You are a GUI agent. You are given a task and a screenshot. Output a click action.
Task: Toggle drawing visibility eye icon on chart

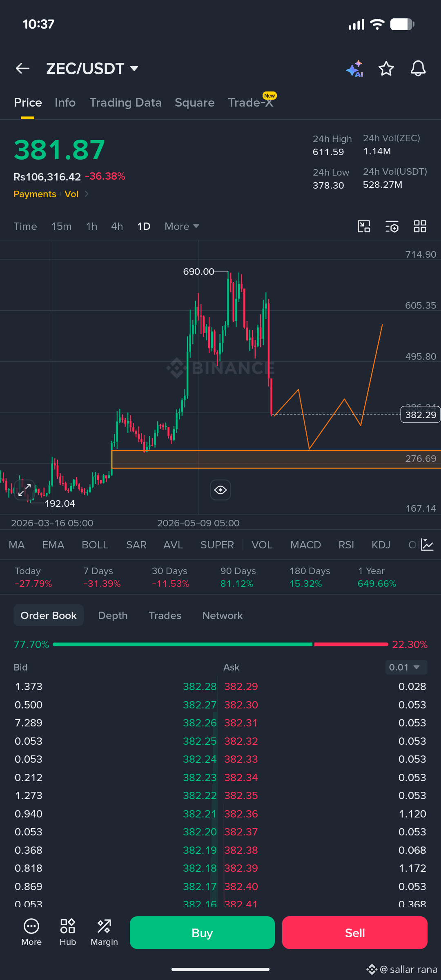coord(220,490)
